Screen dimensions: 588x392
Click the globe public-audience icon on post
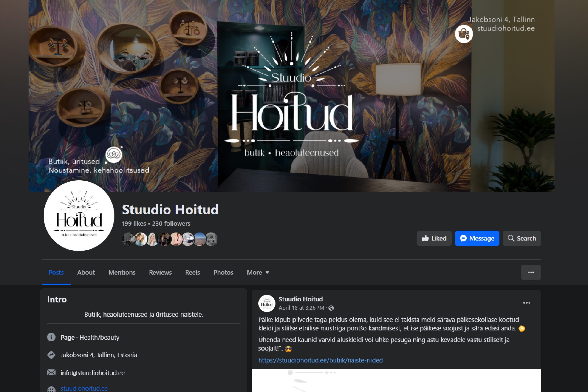click(331, 308)
